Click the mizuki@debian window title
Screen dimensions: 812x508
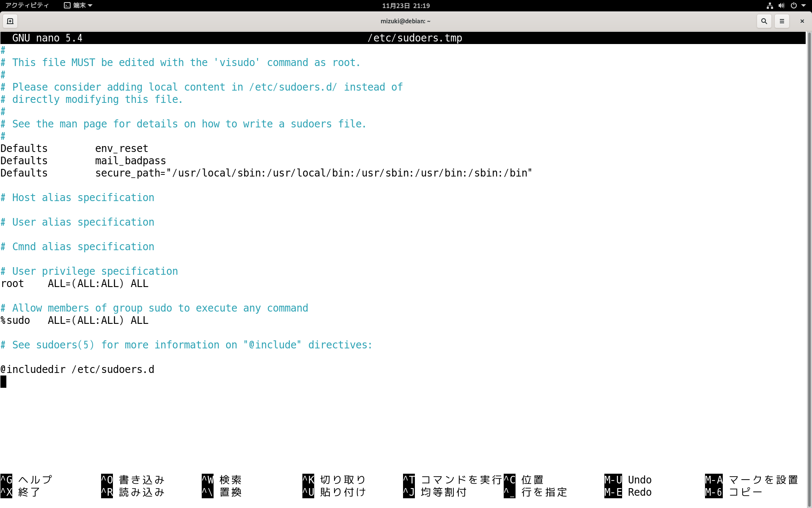(x=405, y=21)
